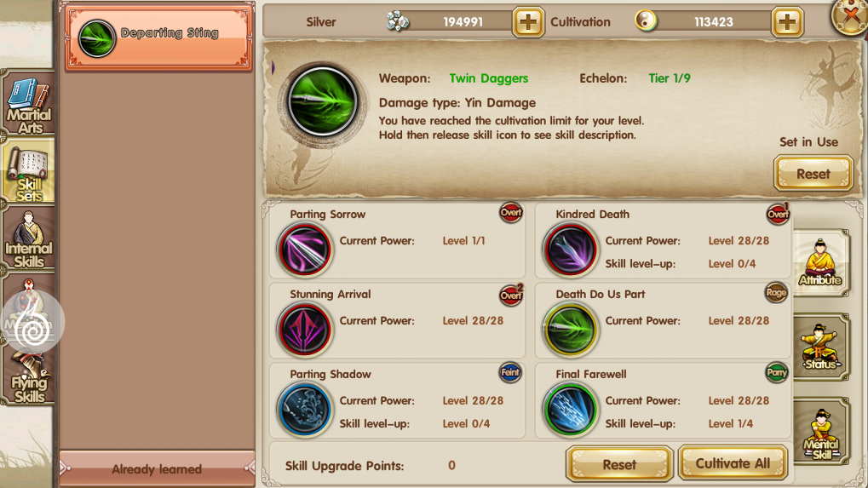
Task: Open the Mental Skill panel icon
Action: pos(820,432)
